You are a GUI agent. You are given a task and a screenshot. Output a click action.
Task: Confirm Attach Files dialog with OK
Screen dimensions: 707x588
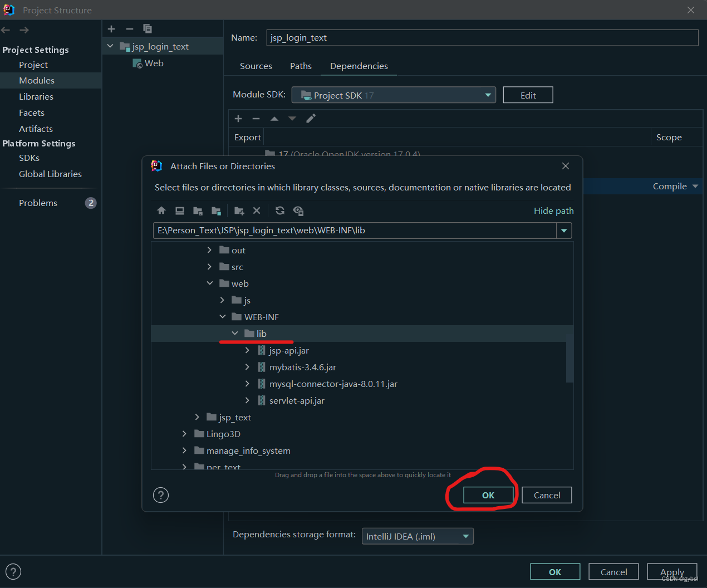pyautogui.click(x=488, y=495)
